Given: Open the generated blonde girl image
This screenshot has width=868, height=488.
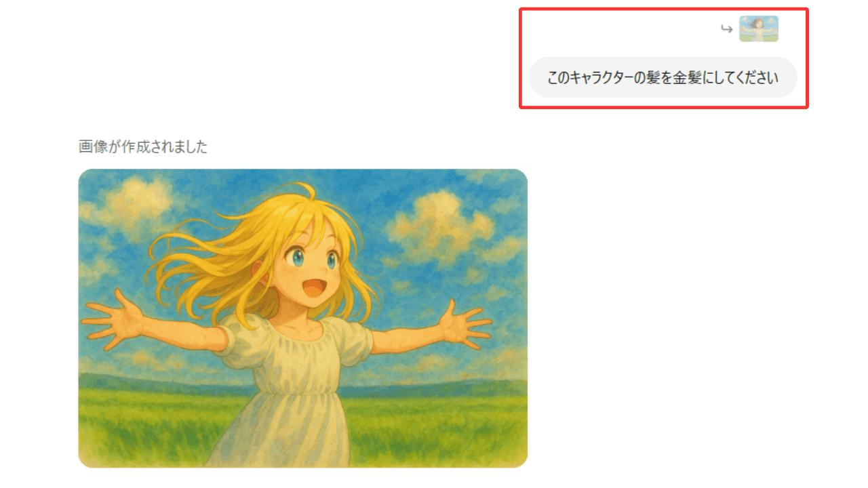Looking at the screenshot, I should point(302,318).
